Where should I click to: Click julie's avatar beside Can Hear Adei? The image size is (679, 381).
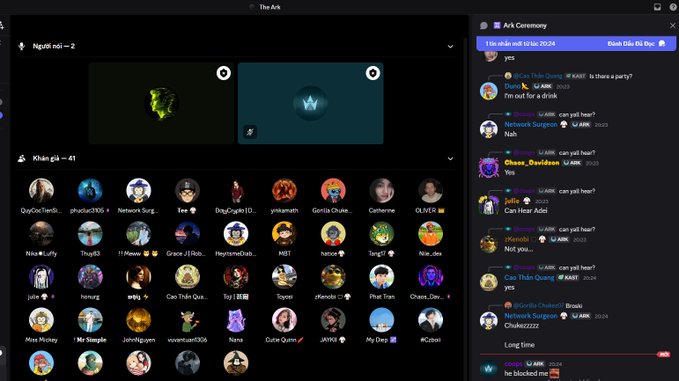(x=488, y=206)
